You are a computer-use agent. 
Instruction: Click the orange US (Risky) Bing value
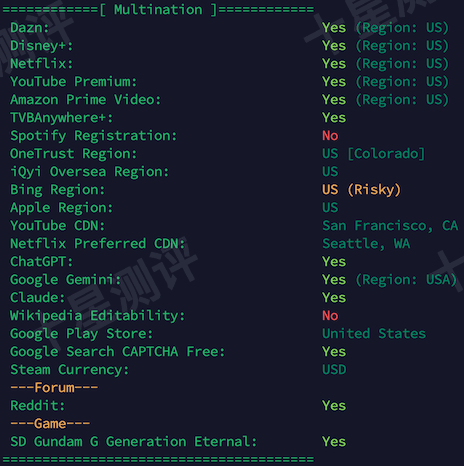pos(361,190)
